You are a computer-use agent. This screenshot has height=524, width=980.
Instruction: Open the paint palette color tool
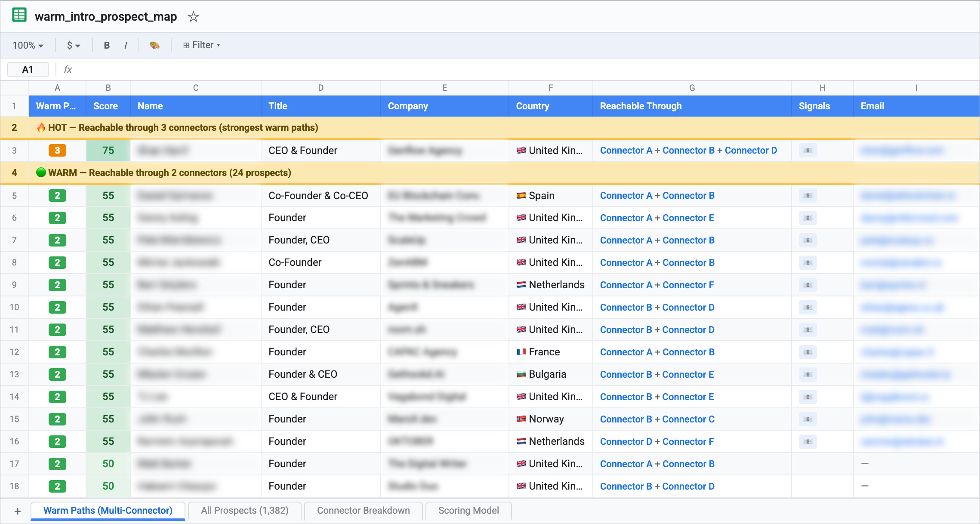154,45
